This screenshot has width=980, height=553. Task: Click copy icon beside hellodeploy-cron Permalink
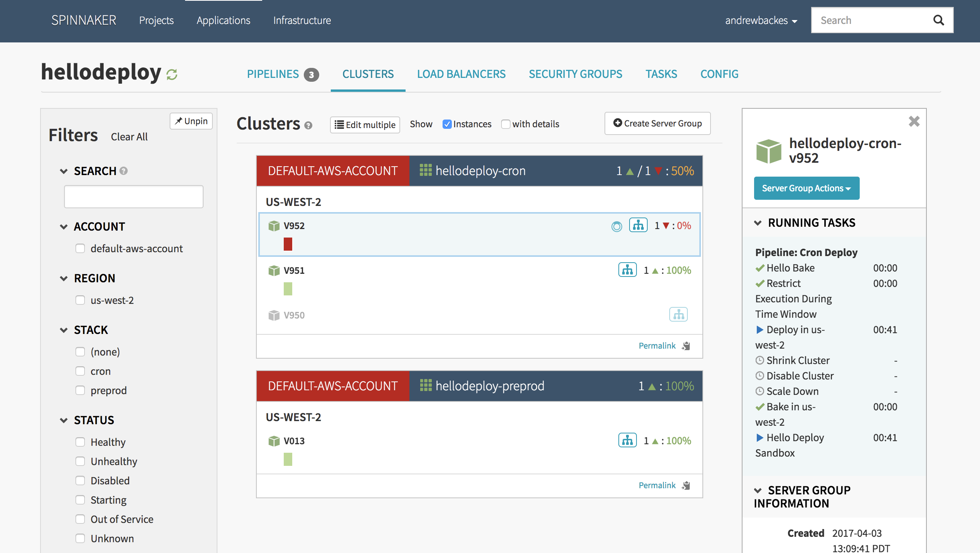click(x=686, y=346)
